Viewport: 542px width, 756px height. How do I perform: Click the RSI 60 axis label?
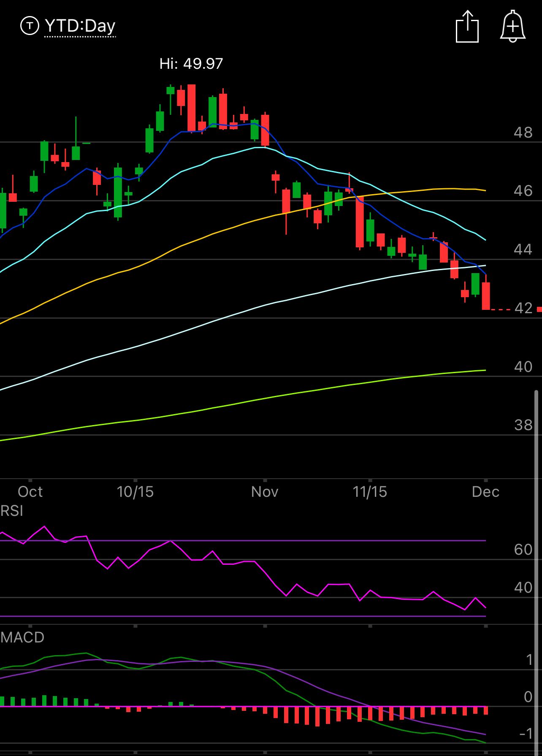pyautogui.click(x=523, y=550)
